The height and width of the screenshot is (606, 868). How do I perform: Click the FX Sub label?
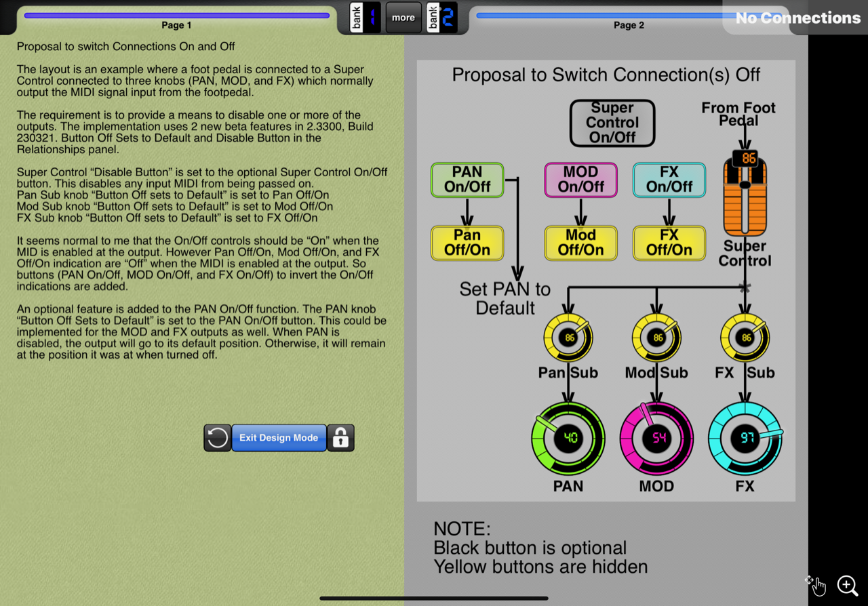coord(745,373)
